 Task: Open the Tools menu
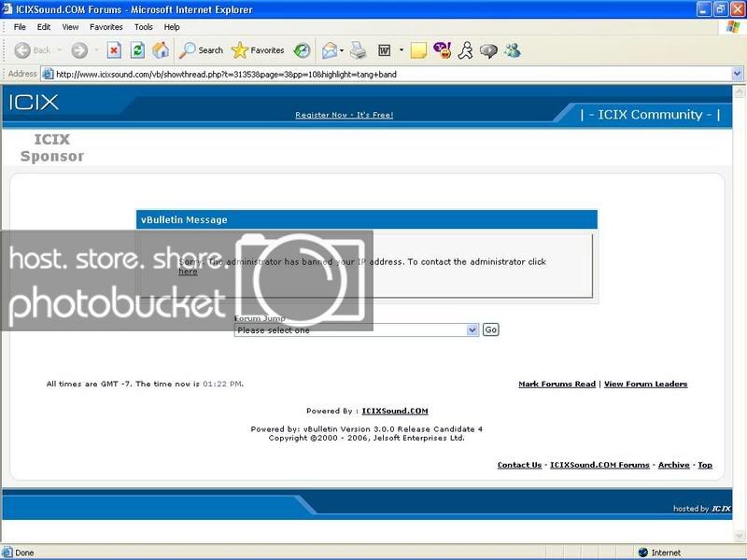click(144, 27)
